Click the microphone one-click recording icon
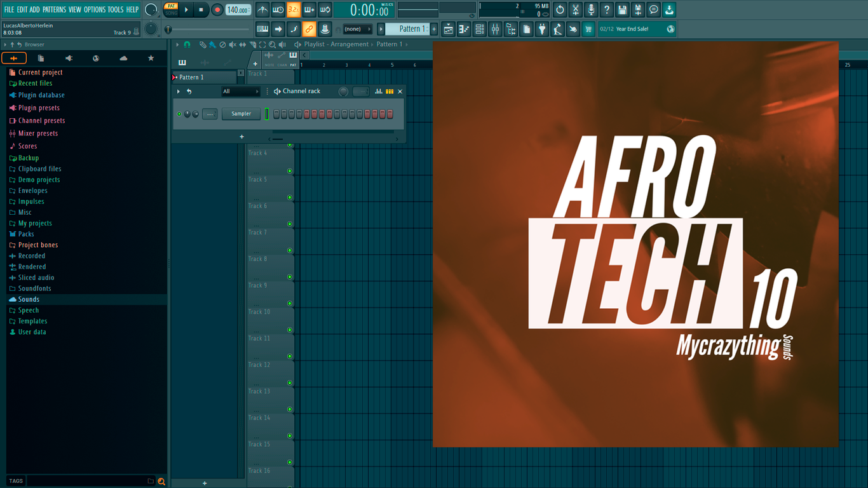The image size is (868, 488). [592, 10]
